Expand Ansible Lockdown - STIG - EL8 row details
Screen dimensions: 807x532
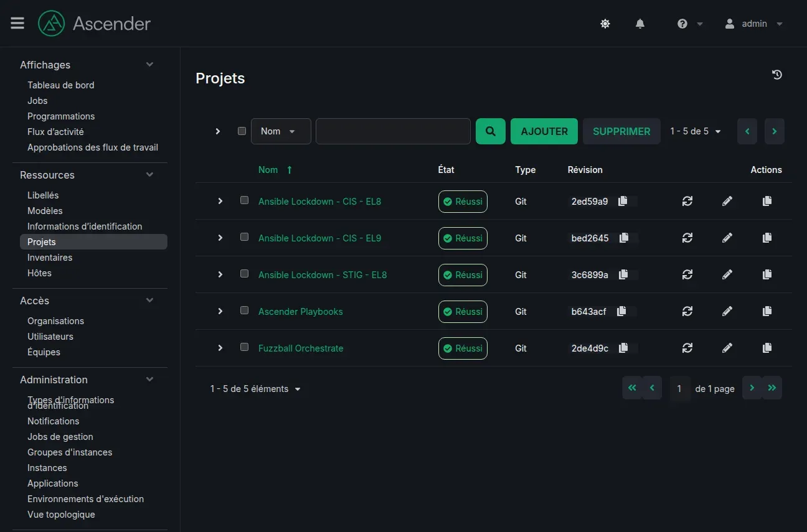[220, 274]
